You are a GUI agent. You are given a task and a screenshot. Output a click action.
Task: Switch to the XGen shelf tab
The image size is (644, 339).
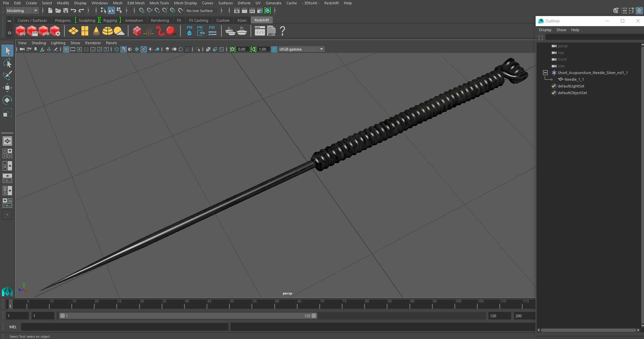tap(242, 20)
